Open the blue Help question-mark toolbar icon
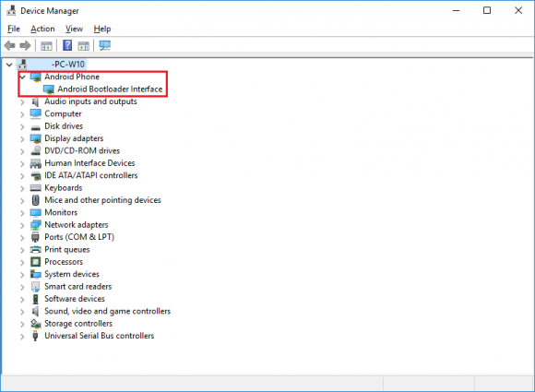Screen dimensions: 535x392 click(67, 45)
